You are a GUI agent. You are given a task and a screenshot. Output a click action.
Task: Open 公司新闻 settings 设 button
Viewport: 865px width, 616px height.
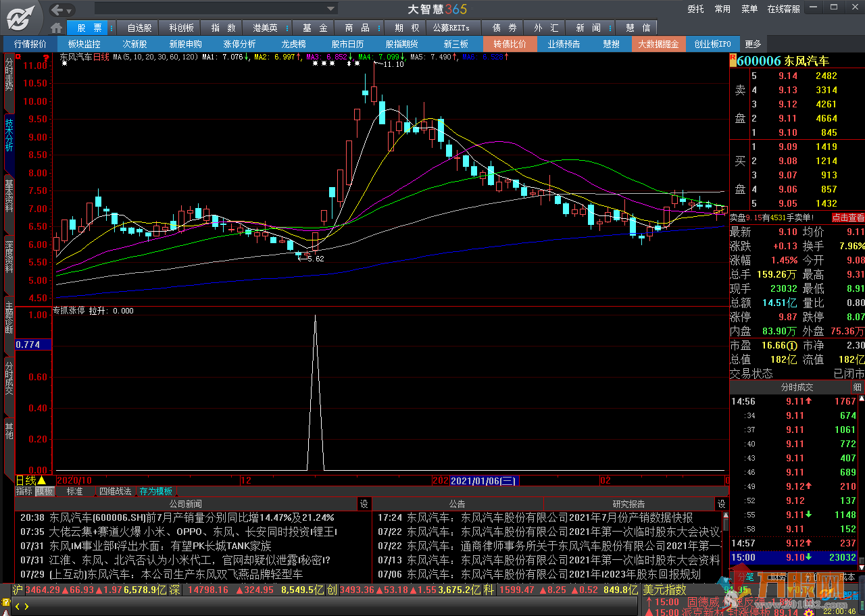364,504
